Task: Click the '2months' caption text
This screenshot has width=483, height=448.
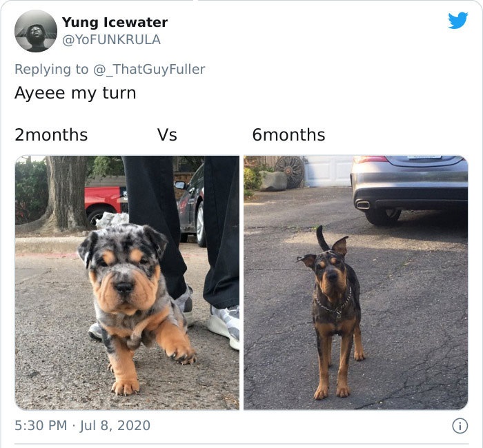Action: pos(51,135)
